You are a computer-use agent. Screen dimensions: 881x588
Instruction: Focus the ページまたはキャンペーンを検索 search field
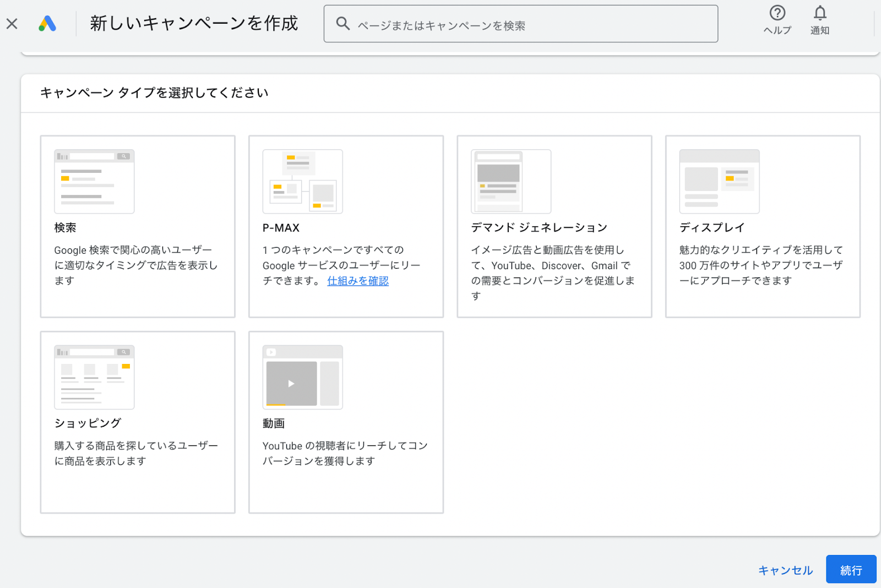(521, 24)
